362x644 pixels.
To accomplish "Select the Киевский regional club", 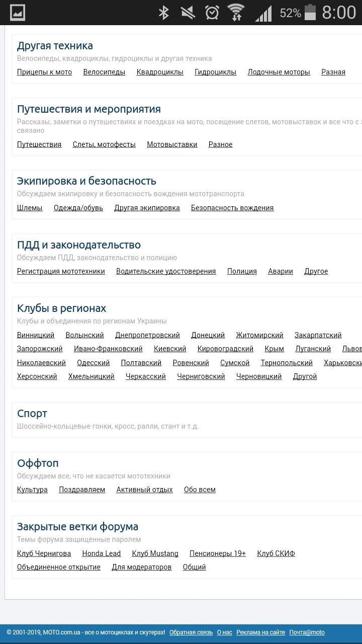I will click(x=170, y=349).
